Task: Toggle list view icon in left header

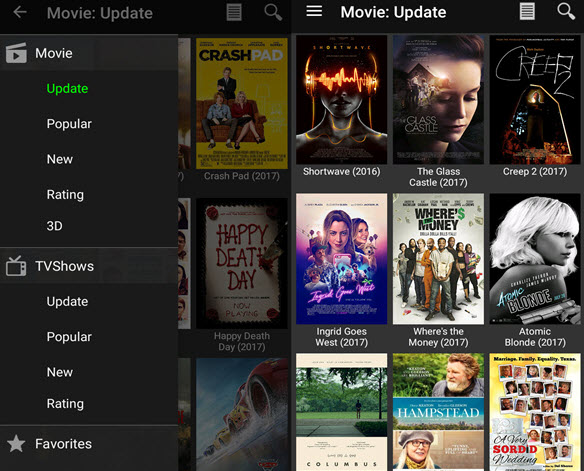Action: pos(234,12)
